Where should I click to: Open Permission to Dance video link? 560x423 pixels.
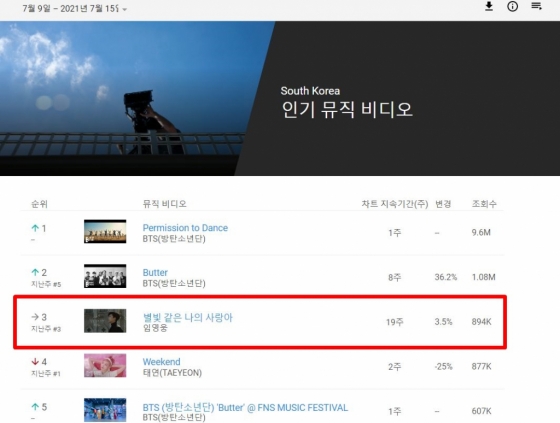click(185, 228)
